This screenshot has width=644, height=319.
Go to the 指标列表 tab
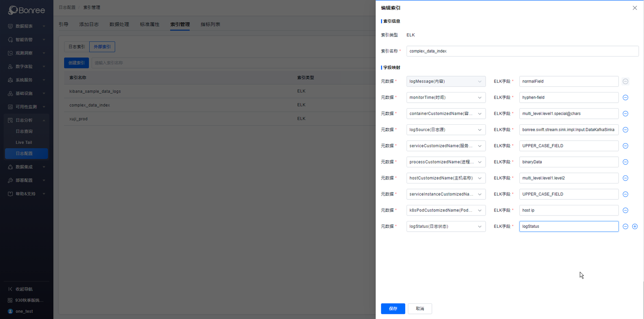[x=210, y=24]
